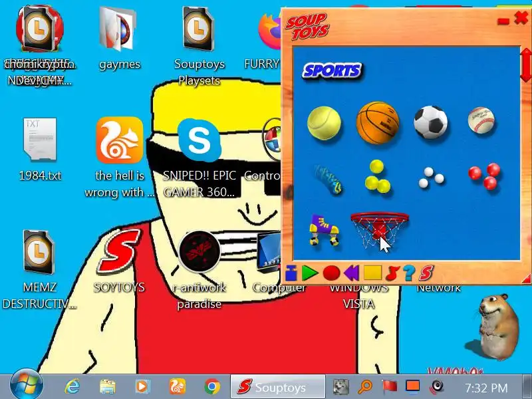Choose the soccer ball toy

[x=431, y=122]
